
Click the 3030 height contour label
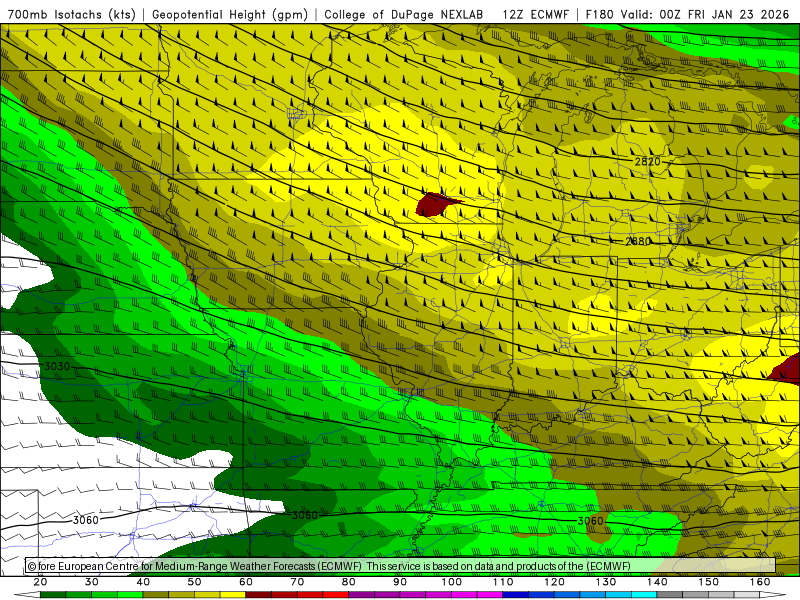click(x=57, y=366)
